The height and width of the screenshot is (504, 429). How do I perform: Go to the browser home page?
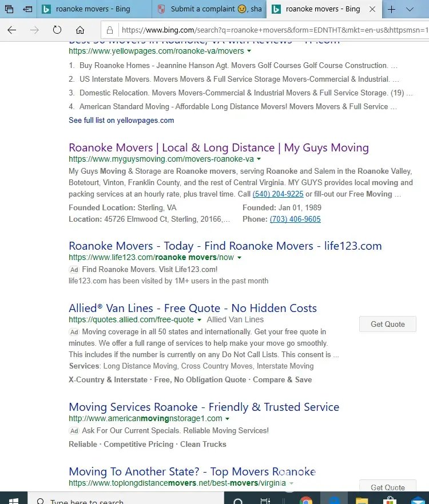pos(80,30)
